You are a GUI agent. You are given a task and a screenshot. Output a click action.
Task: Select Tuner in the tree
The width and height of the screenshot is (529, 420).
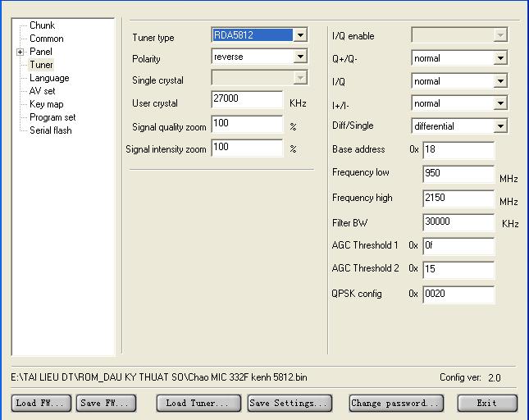pos(41,65)
